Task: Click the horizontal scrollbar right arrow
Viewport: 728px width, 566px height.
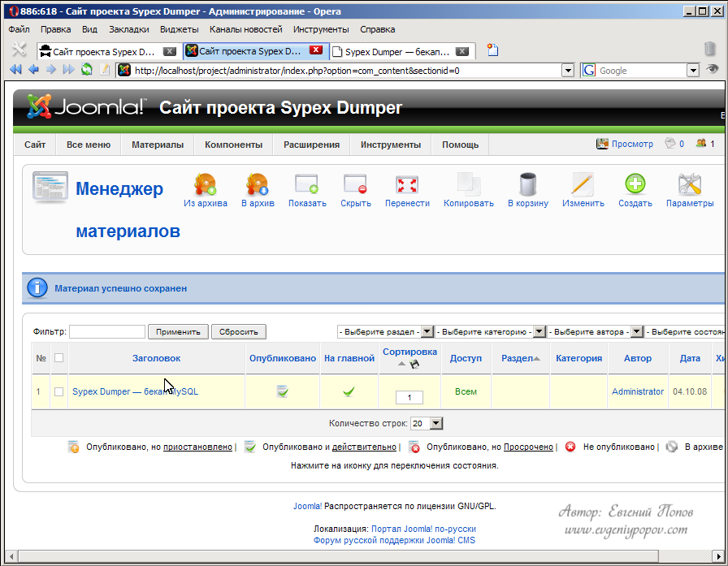Action: (x=718, y=555)
